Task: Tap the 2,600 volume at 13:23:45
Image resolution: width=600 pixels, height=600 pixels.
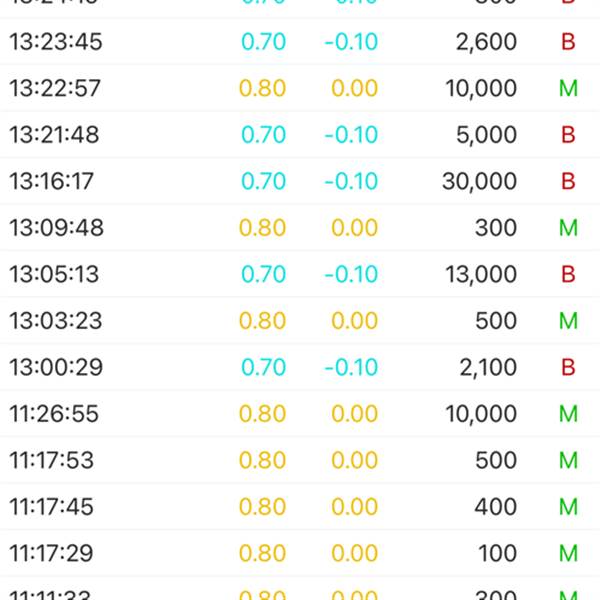Action: [x=486, y=41]
